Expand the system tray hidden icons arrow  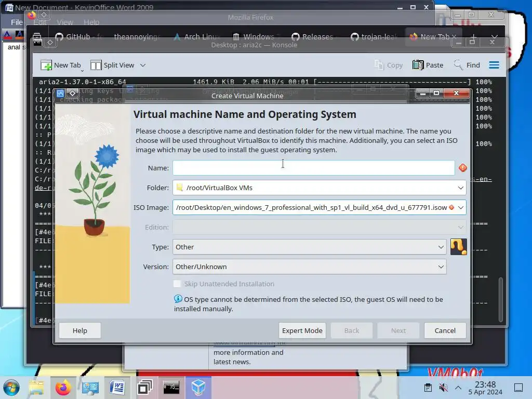coord(458,388)
